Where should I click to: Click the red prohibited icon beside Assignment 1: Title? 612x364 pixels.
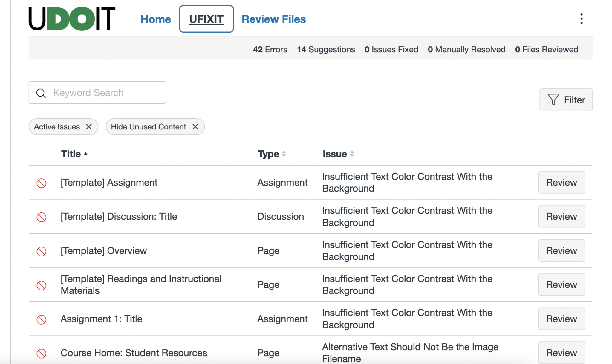42,319
